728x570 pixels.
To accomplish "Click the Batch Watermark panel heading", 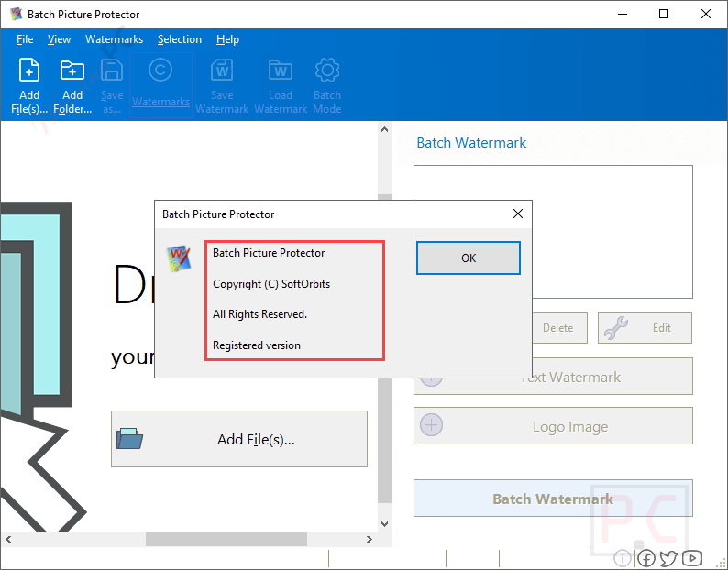I will (x=471, y=143).
